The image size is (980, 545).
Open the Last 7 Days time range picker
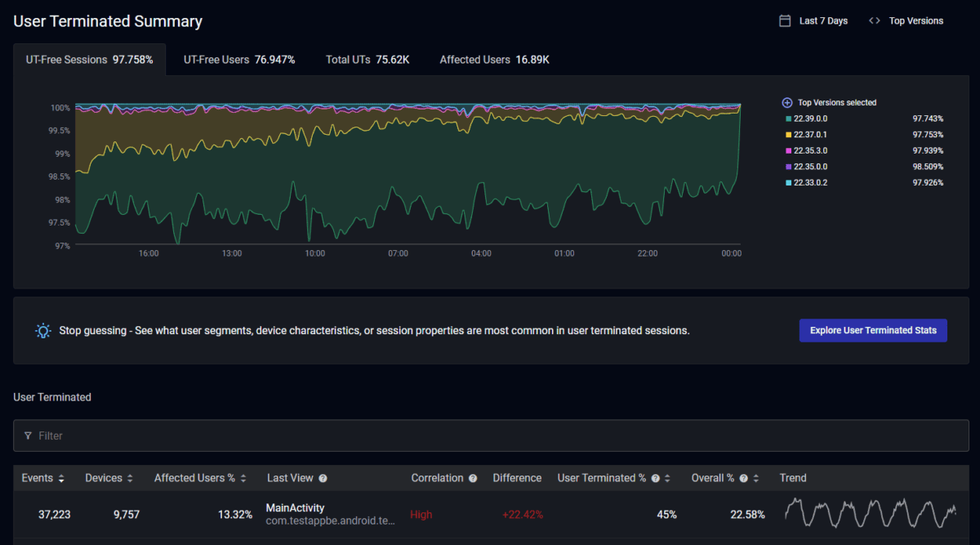point(822,20)
